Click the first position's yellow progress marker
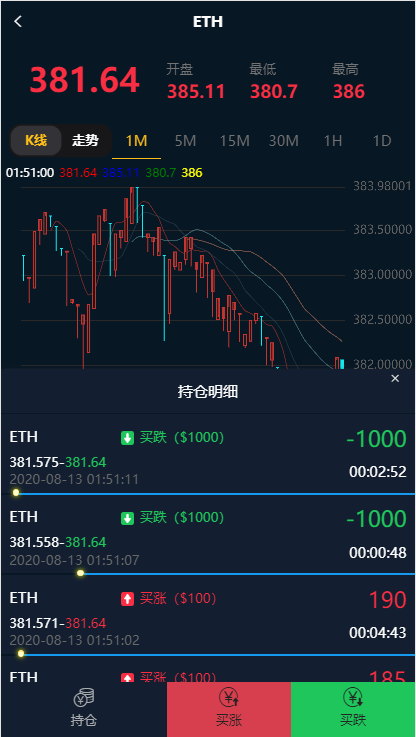 pyautogui.click(x=16, y=493)
